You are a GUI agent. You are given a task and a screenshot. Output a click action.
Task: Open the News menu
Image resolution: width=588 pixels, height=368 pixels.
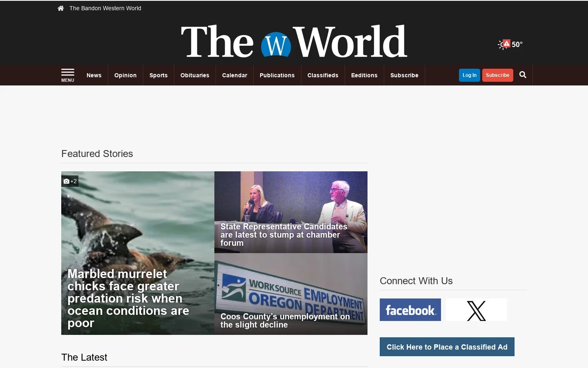[94, 75]
